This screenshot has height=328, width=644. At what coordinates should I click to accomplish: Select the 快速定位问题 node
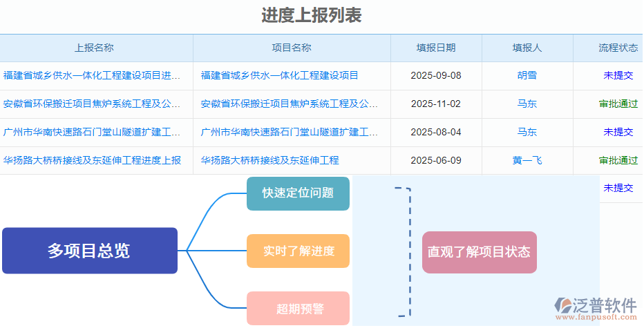298,193
